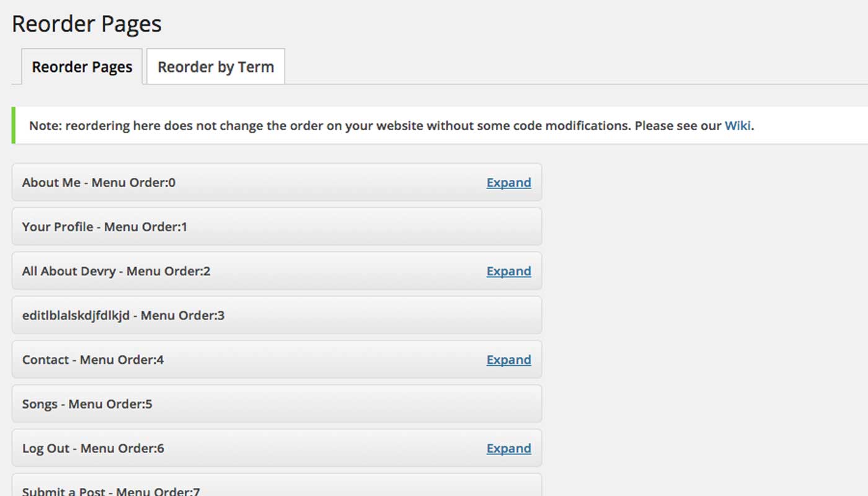The width and height of the screenshot is (868, 496).
Task: Select the Submit a Post page row
Action: coord(248,490)
